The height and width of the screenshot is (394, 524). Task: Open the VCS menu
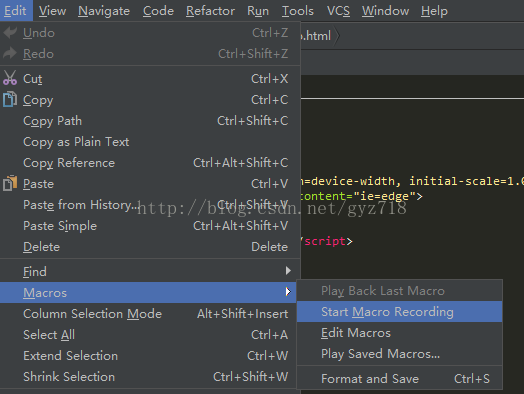pyautogui.click(x=338, y=11)
